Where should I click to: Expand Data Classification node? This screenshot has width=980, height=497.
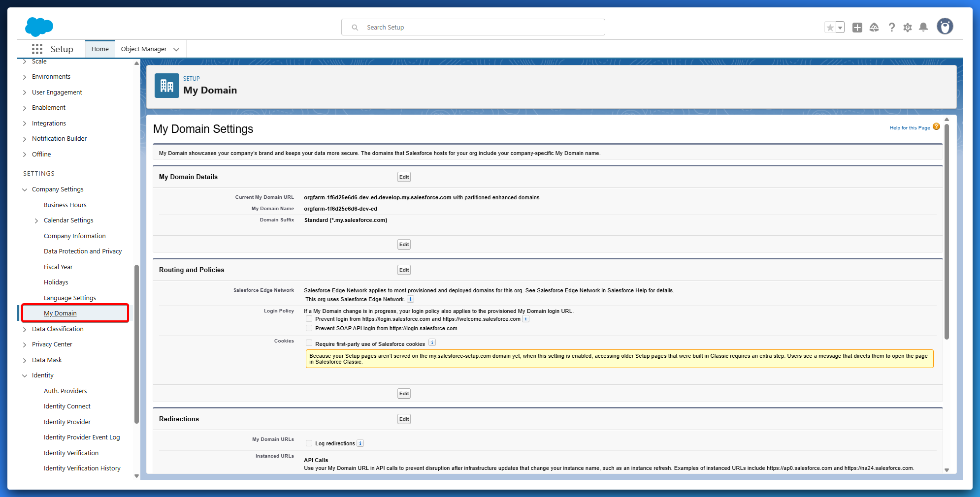(x=25, y=329)
